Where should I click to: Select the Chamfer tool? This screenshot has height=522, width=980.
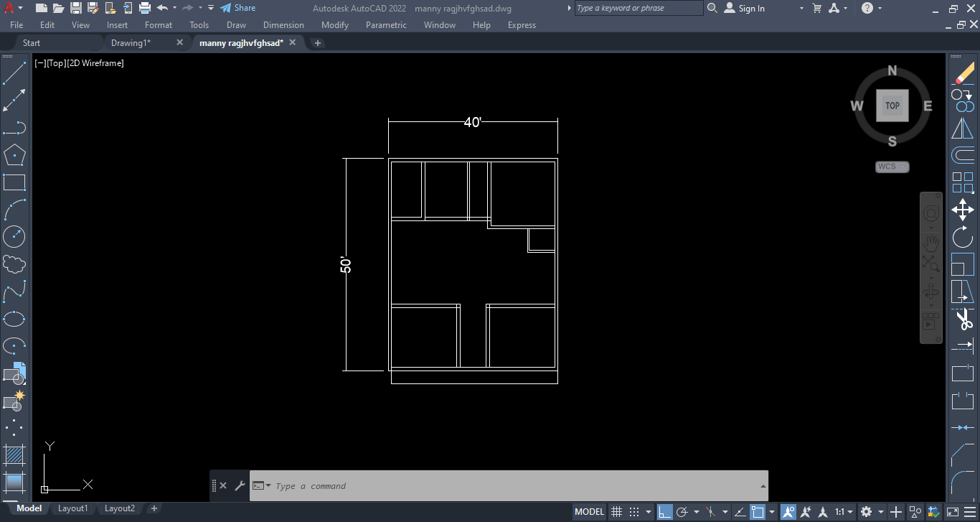click(963, 455)
